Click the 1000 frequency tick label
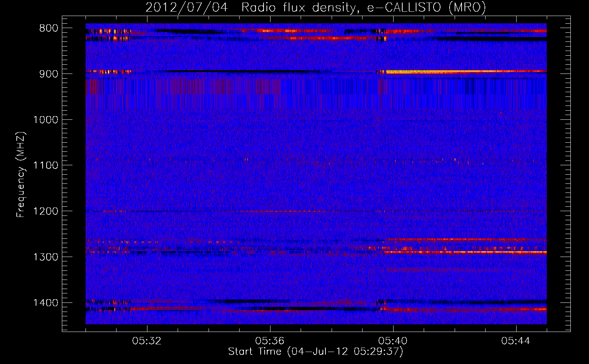 (46, 120)
